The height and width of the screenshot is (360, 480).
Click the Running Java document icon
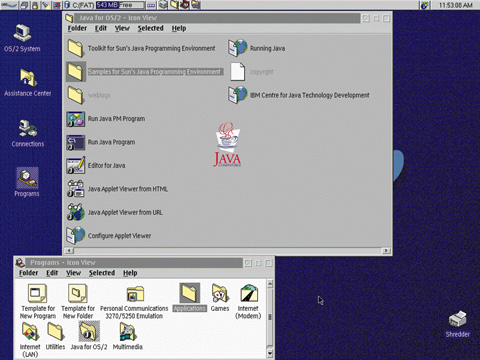tap(237, 48)
